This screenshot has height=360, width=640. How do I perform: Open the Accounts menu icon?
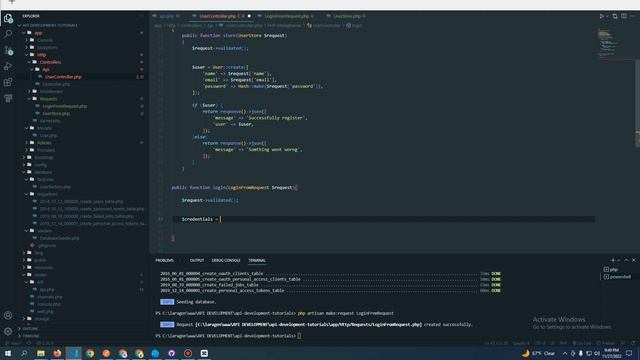[8, 315]
